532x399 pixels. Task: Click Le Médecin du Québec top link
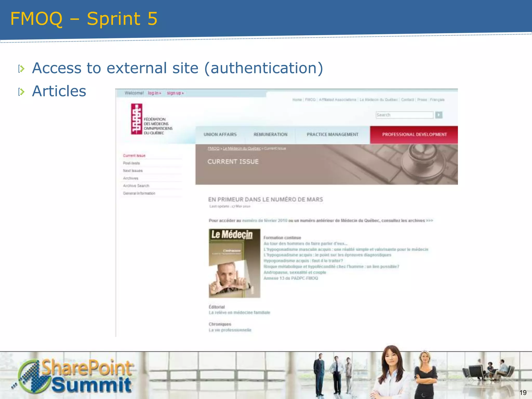pos(379,100)
